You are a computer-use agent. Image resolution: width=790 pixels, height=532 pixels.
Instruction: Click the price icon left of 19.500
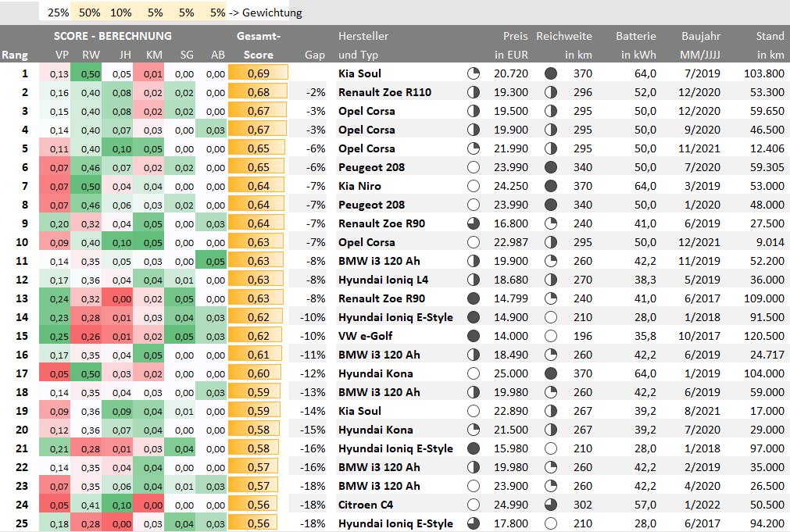pos(474,111)
